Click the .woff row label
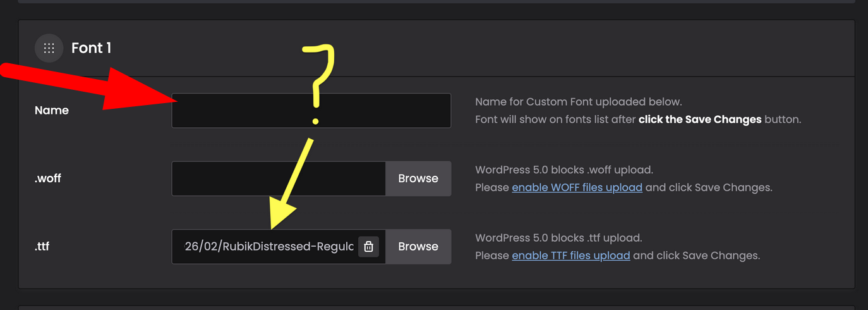Viewport: 868px width, 310px height. 48,178
